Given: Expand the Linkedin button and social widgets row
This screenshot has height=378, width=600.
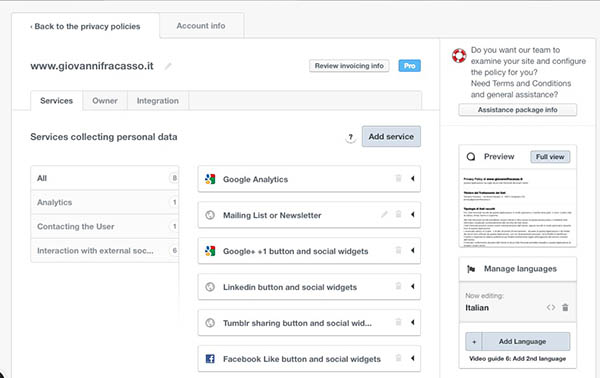Looking at the screenshot, I should [412, 286].
